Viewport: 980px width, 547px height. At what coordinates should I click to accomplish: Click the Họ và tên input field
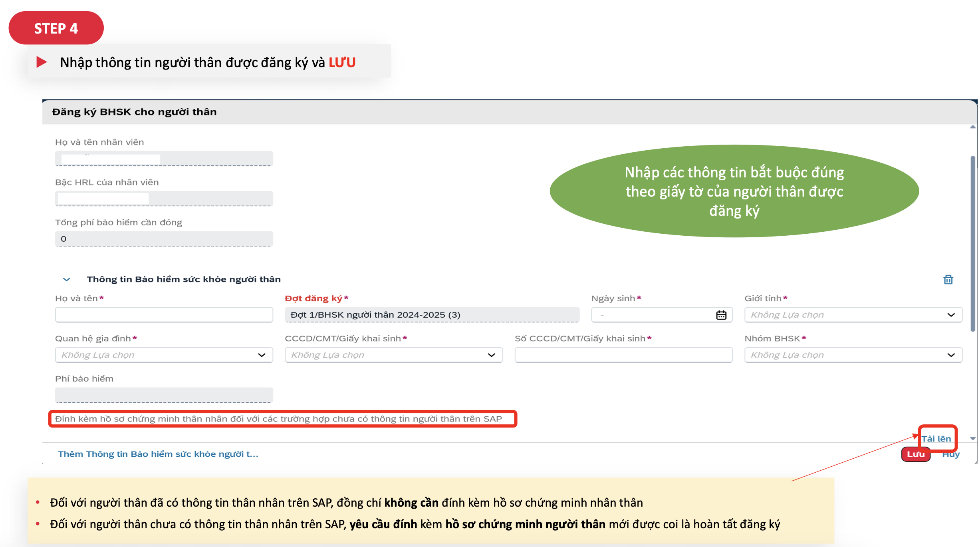coord(164,315)
